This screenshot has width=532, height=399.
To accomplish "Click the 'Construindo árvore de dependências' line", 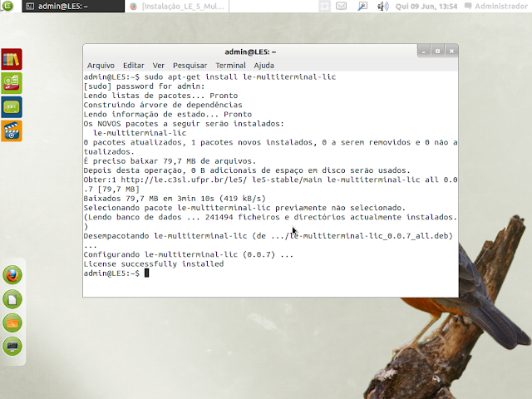I will pyautogui.click(x=163, y=105).
